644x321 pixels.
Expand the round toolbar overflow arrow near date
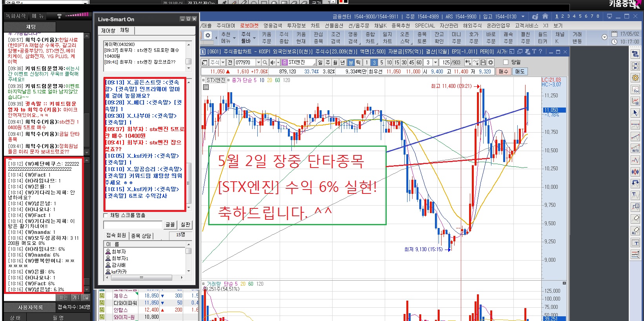tap(604, 37)
